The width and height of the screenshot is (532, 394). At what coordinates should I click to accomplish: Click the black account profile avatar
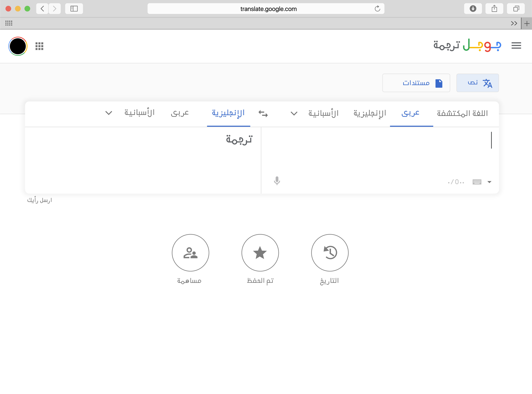pyautogui.click(x=18, y=46)
